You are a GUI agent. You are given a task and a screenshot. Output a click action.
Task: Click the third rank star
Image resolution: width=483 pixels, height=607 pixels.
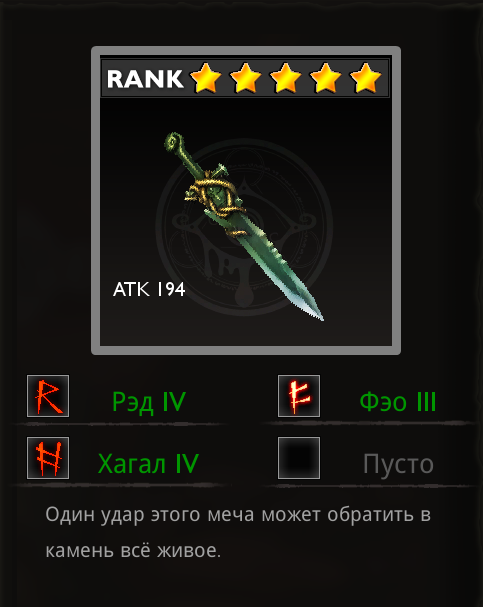(285, 78)
